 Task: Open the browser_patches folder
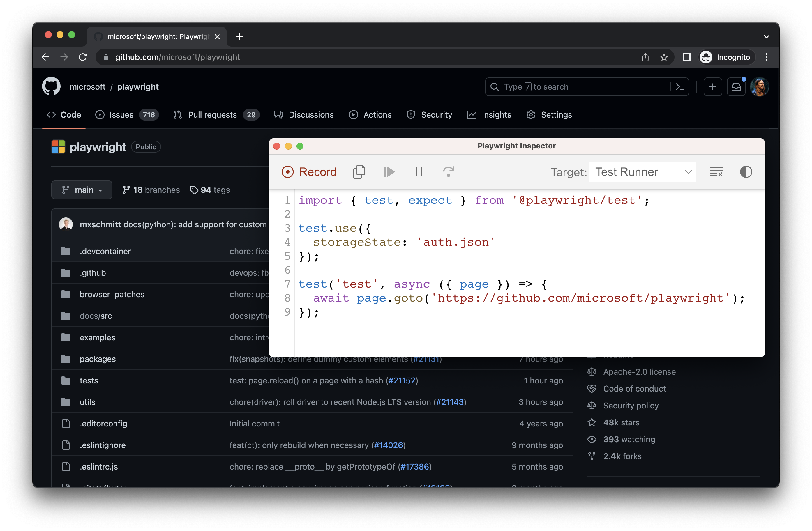tap(112, 295)
